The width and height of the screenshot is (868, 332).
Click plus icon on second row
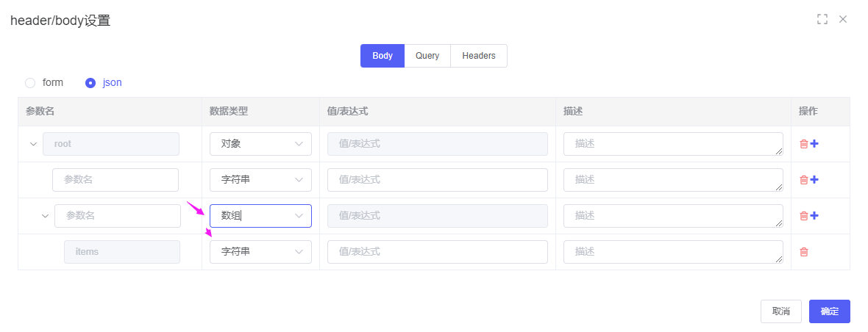[814, 180]
